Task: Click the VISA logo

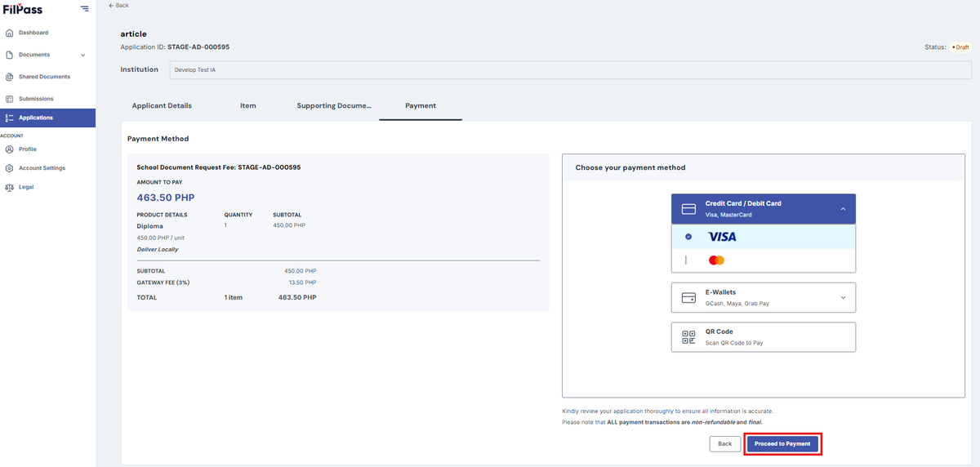Action: (722, 237)
